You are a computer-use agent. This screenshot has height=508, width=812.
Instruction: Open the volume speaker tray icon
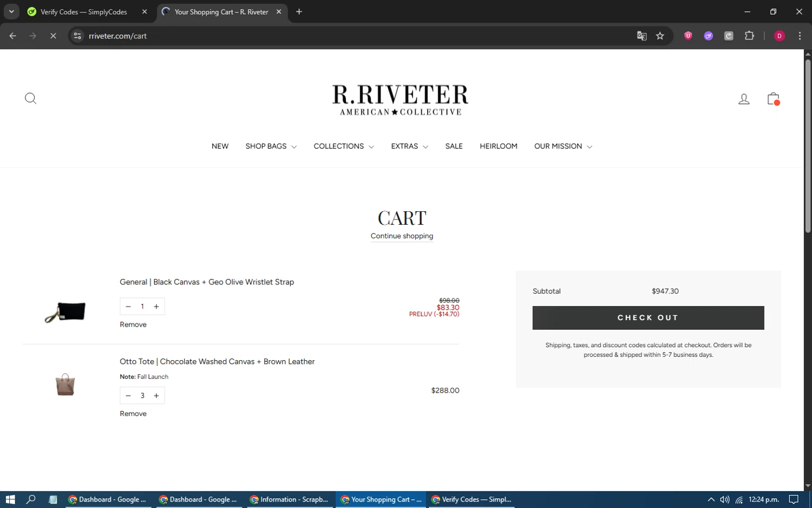725,499
